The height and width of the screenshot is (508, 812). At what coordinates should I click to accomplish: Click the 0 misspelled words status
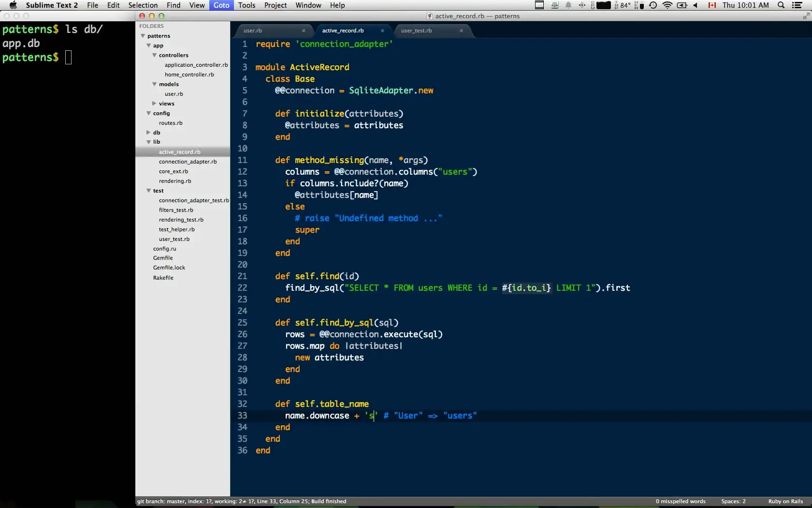coord(681,501)
